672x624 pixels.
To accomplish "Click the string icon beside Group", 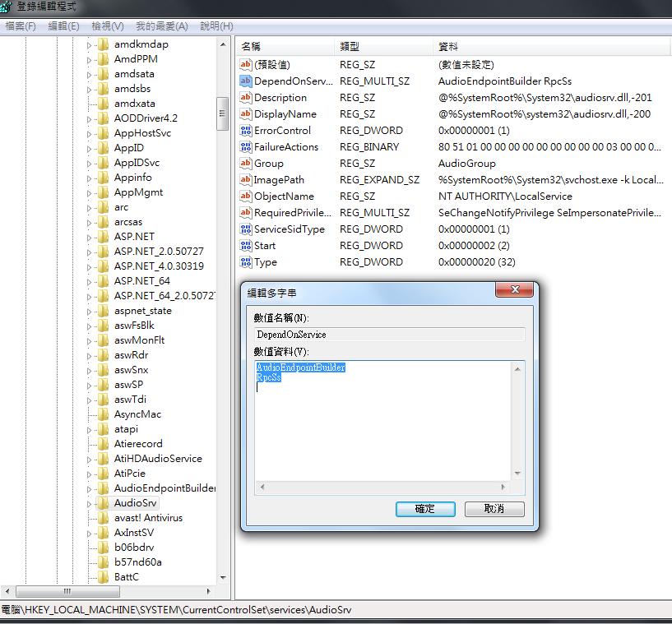I will coord(246,163).
